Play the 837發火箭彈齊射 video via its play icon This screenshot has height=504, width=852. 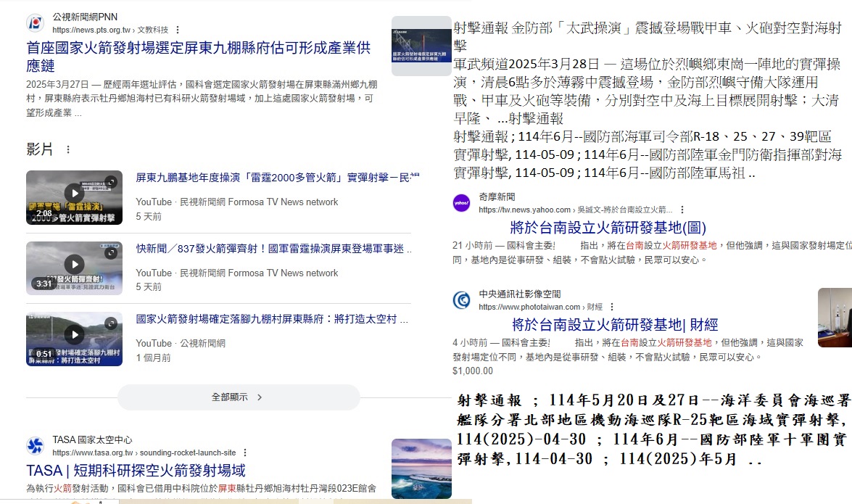click(75, 264)
